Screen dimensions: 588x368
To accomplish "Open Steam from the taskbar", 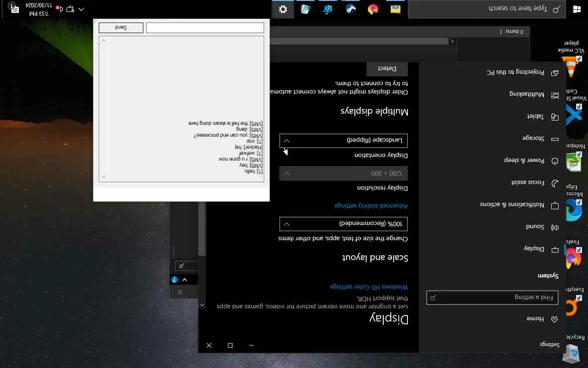I will click(351, 9).
